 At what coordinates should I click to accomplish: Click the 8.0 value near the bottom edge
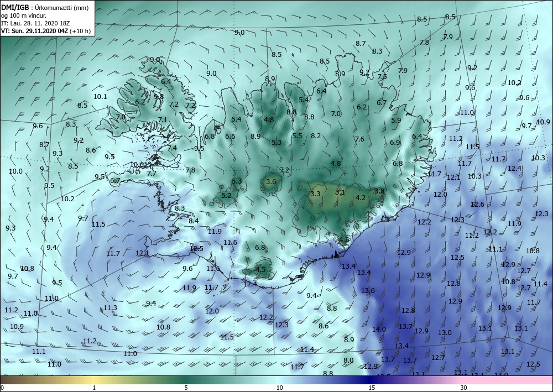click(x=348, y=360)
